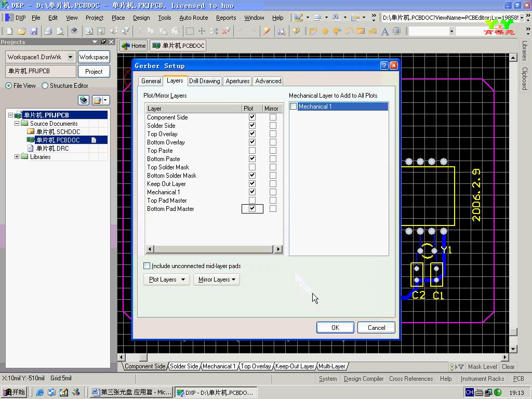Collapse the 单片机.PRJPCB project node
This screenshot has width=532, height=399.
tap(10, 115)
